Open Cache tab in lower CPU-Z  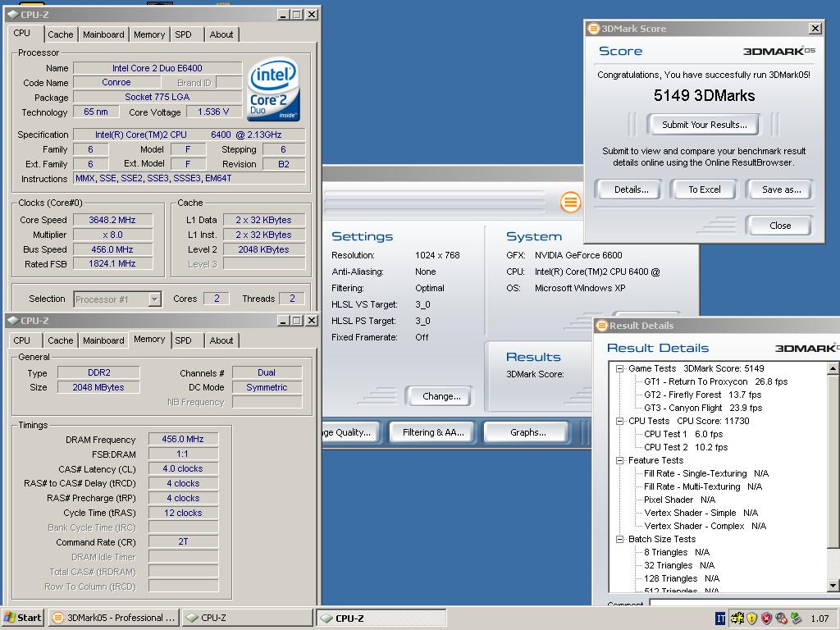click(61, 340)
